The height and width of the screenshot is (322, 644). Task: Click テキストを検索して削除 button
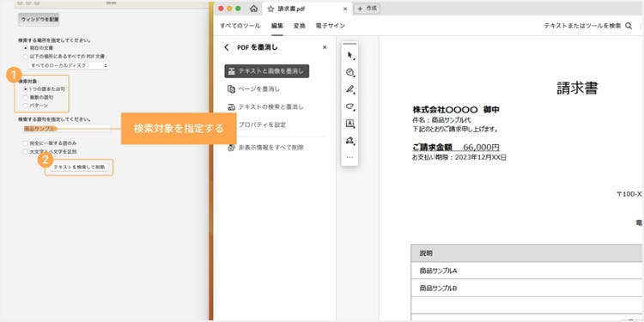(x=79, y=167)
